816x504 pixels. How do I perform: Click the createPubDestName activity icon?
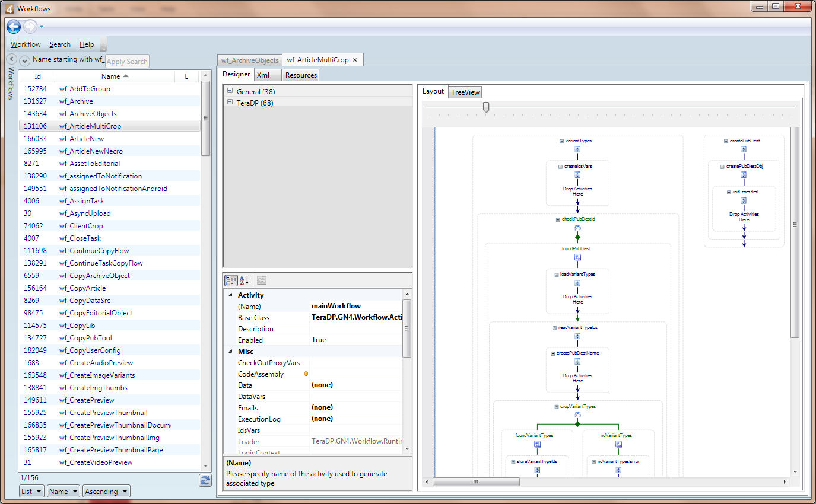pyautogui.click(x=577, y=362)
